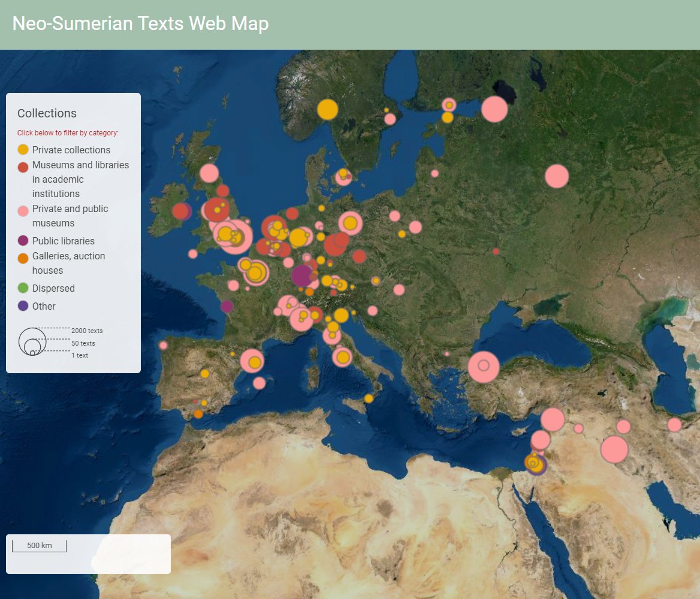Image resolution: width=700 pixels, height=599 pixels.
Task: Select the small pink marker in Latvia
Action: click(435, 174)
